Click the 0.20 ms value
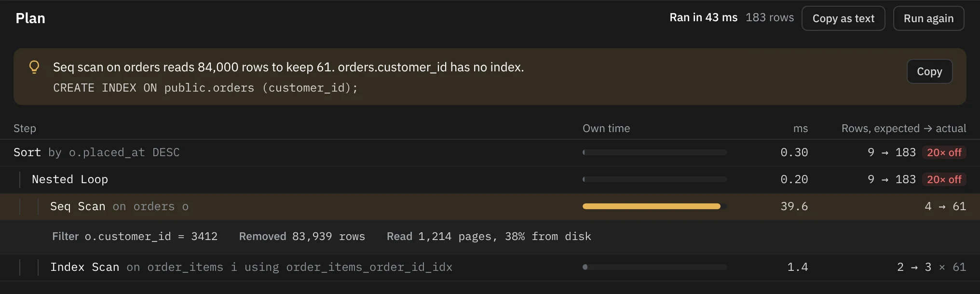Viewport: 980px width, 294px height. pos(794,180)
